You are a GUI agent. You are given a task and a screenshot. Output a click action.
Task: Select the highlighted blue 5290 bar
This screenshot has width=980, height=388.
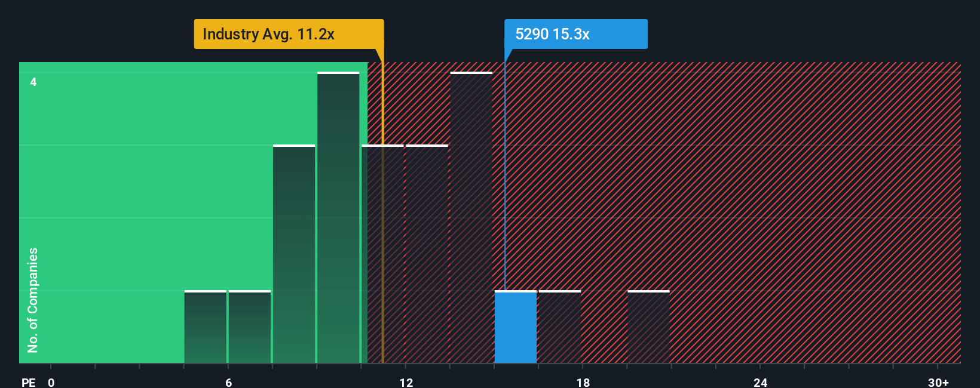click(516, 327)
